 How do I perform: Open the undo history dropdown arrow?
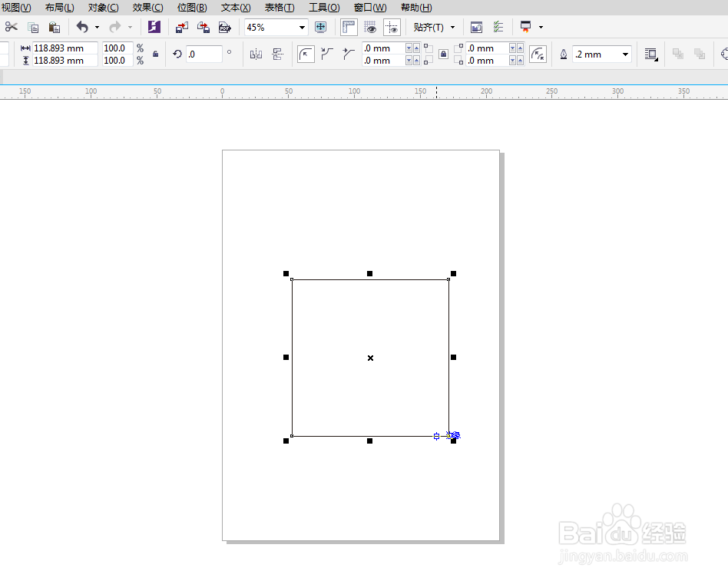tap(97, 28)
